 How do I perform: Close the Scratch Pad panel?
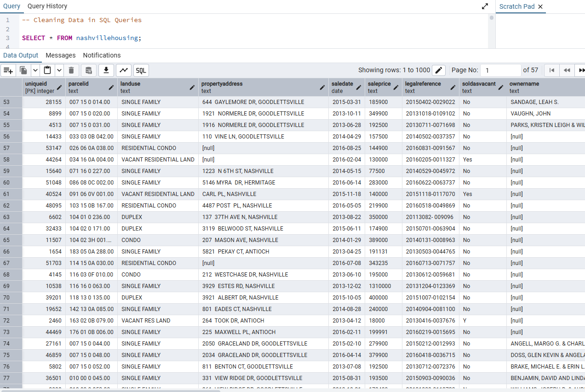coord(540,6)
